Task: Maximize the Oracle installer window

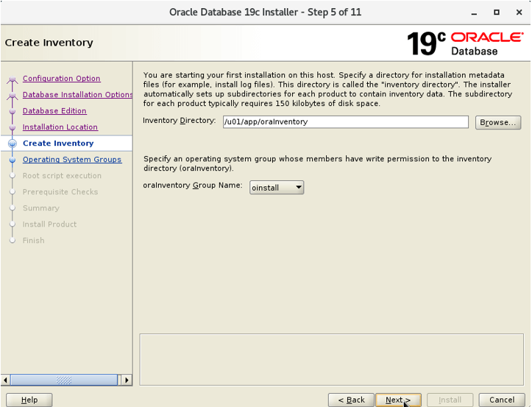Action: click(497, 13)
